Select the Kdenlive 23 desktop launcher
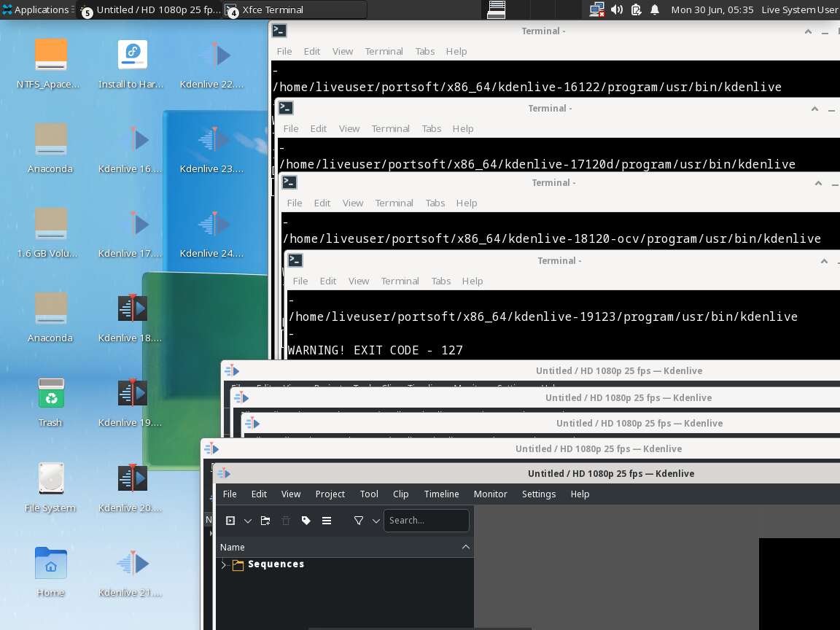Image resolution: width=840 pixels, height=630 pixels. [213, 148]
